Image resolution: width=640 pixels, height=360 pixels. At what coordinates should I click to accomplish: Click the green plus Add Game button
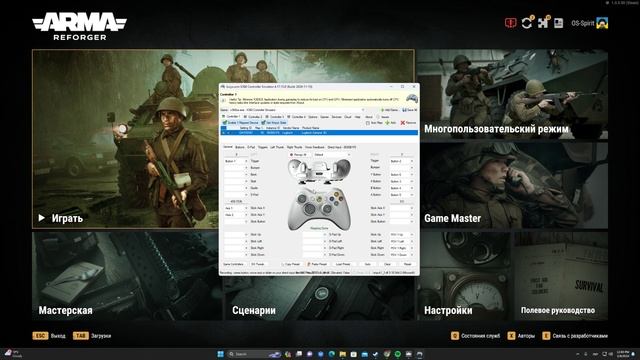pyautogui.click(x=389, y=110)
